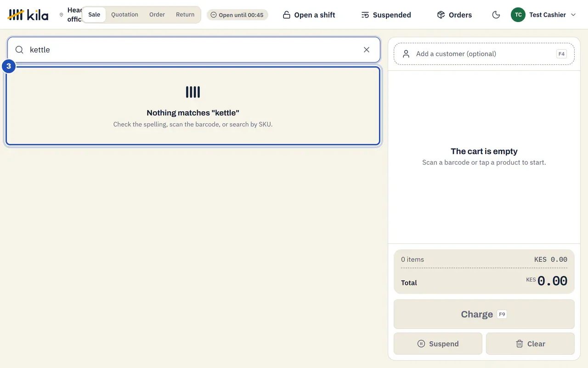
Task: Expand the Test Cashier account menu
Action: tap(544, 15)
